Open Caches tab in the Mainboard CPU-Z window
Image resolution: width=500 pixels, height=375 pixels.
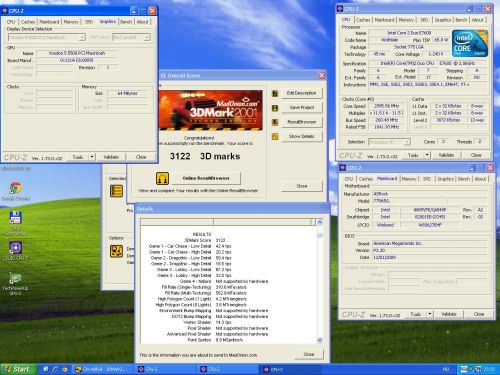[366, 179]
